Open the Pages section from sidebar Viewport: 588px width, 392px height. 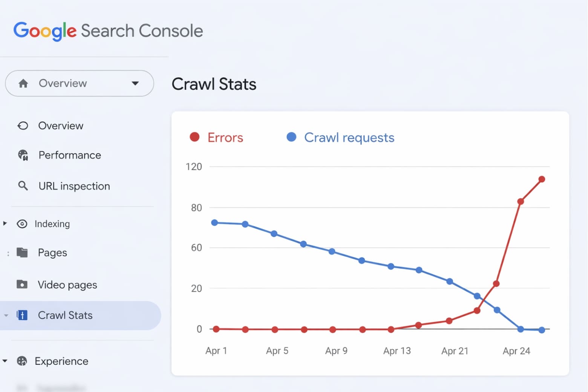tap(52, 253)
